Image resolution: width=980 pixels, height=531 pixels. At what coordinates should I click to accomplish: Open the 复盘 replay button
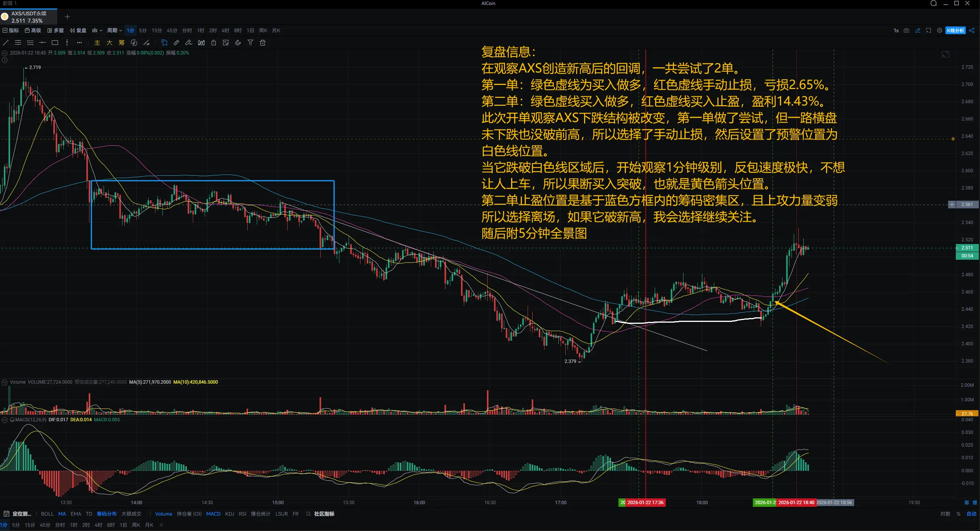[x=78, y=30]
